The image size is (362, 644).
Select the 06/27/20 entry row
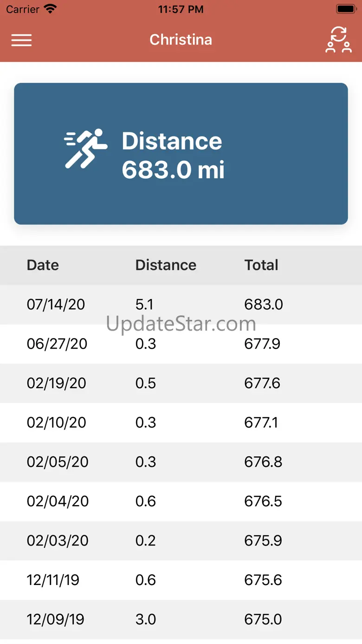[x=181, y=344]
